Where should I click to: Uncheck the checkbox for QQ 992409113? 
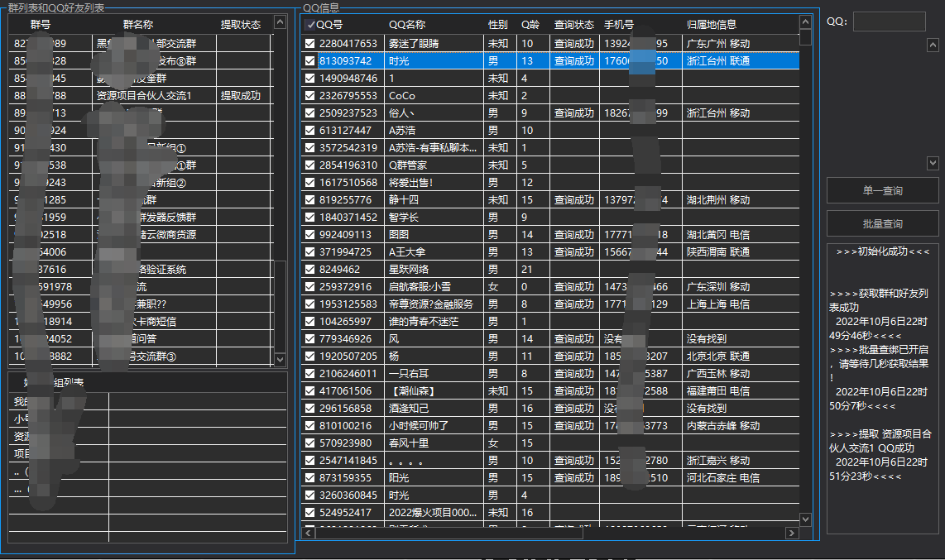click(x=310, y=235)
